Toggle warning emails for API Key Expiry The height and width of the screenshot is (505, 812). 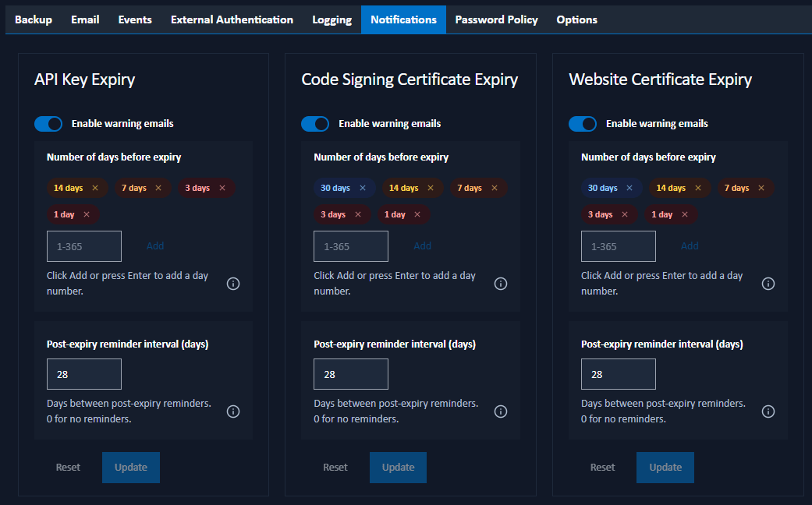pyautogui.click(x=48, y=124)
